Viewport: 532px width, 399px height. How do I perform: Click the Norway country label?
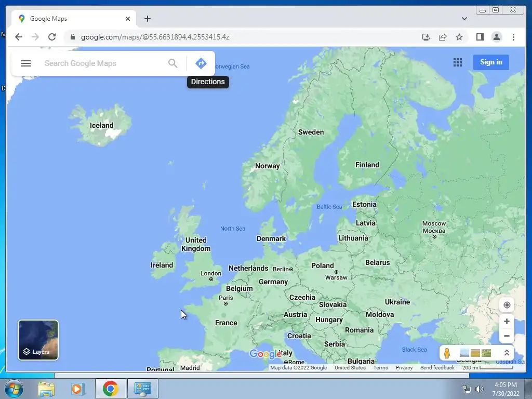pos(268,166)
